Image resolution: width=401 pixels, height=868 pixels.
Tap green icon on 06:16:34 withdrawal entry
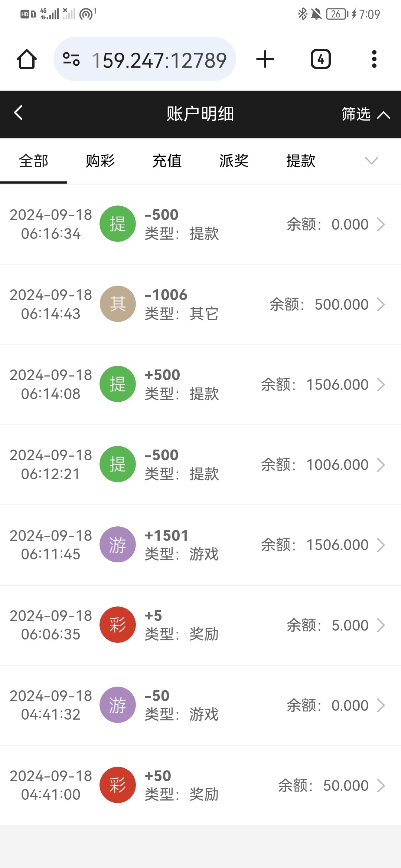118,224
